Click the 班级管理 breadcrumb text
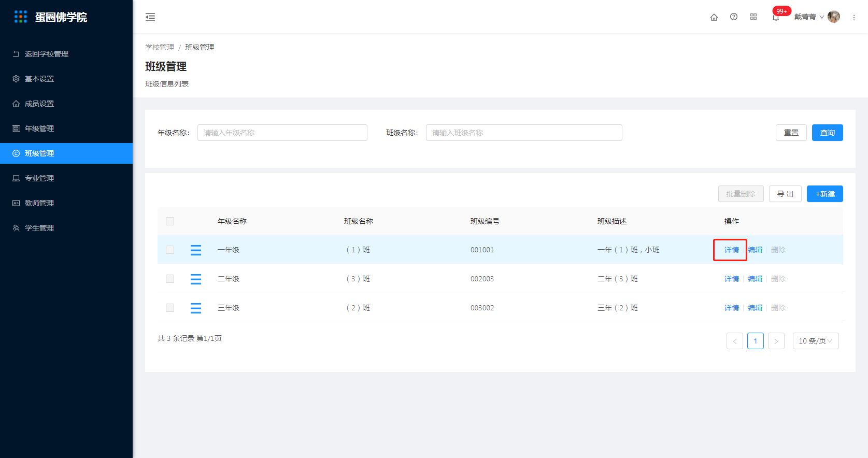This screenshot has height=458, width=868. (x=200, y=47)
